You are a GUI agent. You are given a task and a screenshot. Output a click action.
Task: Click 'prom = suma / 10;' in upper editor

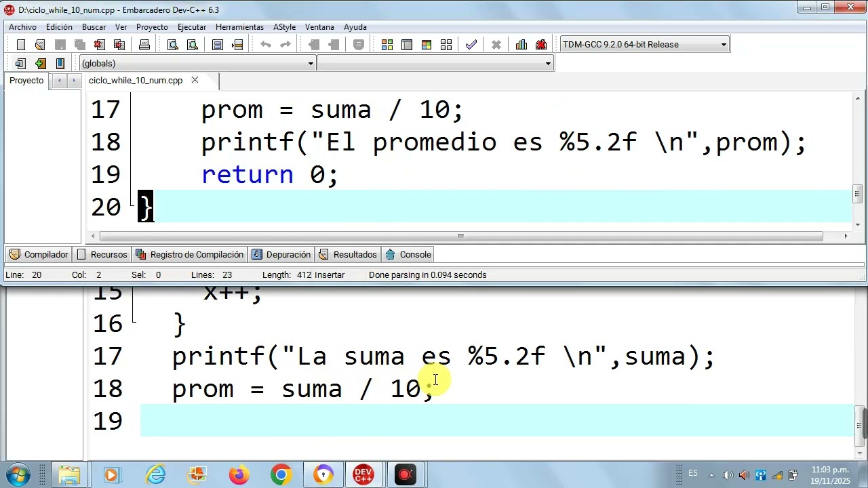(x=332, y=110)
